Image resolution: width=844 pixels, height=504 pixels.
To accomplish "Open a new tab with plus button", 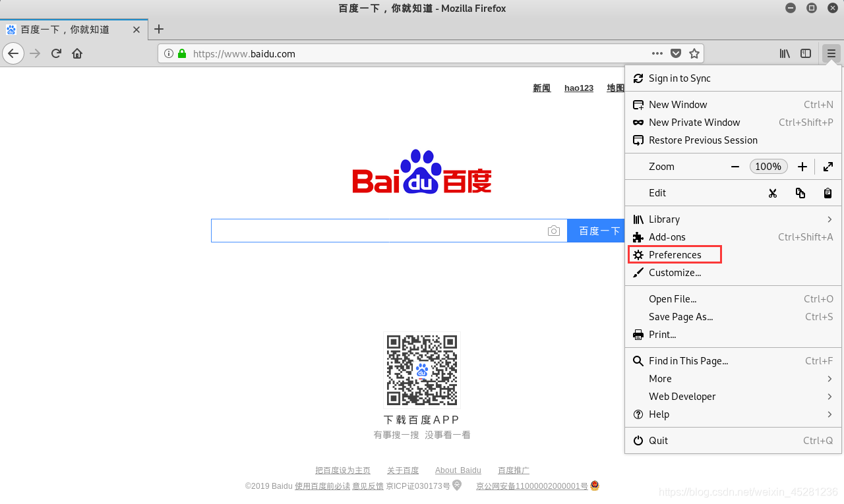I will pyautogui.click(x=159, y=29).
